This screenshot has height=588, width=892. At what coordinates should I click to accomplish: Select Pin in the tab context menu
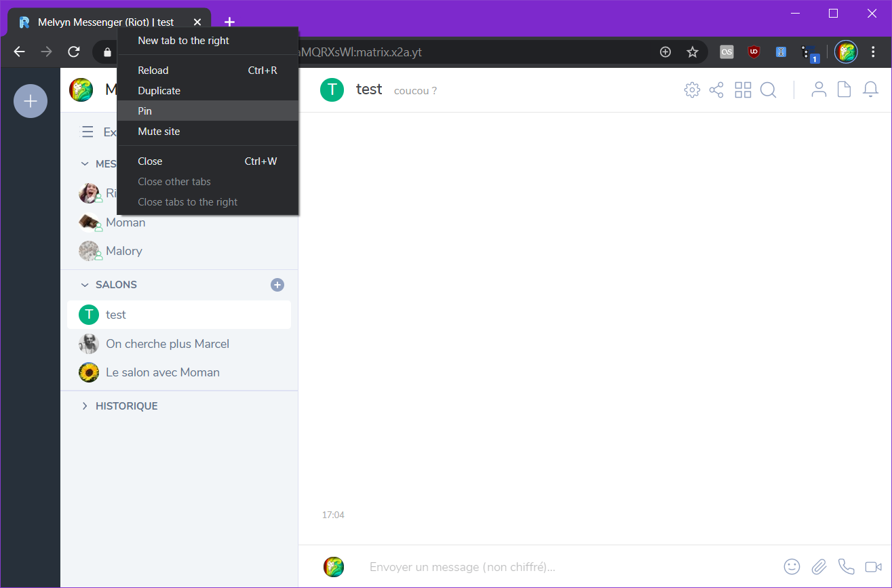click(x=144, y=111)
